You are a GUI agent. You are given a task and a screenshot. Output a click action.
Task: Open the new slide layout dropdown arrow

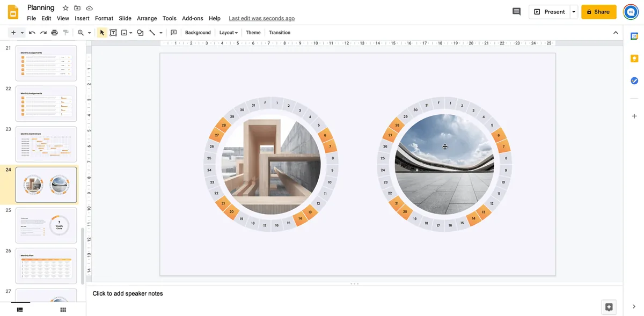pos(22,33)
